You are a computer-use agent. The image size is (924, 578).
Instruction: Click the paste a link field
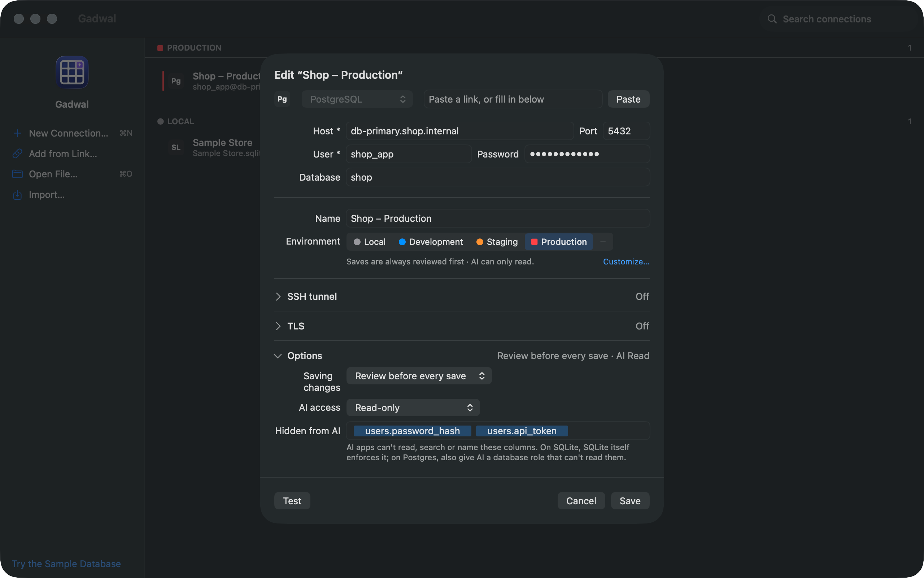513,99
